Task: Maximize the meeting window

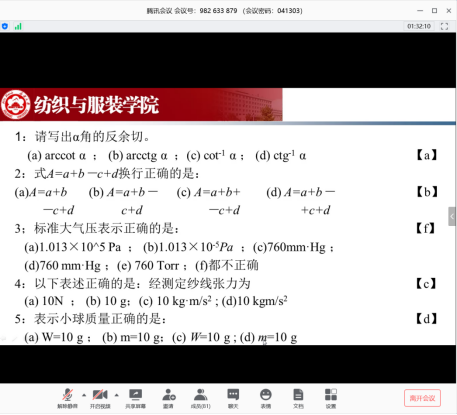Action: coord(434,11)
